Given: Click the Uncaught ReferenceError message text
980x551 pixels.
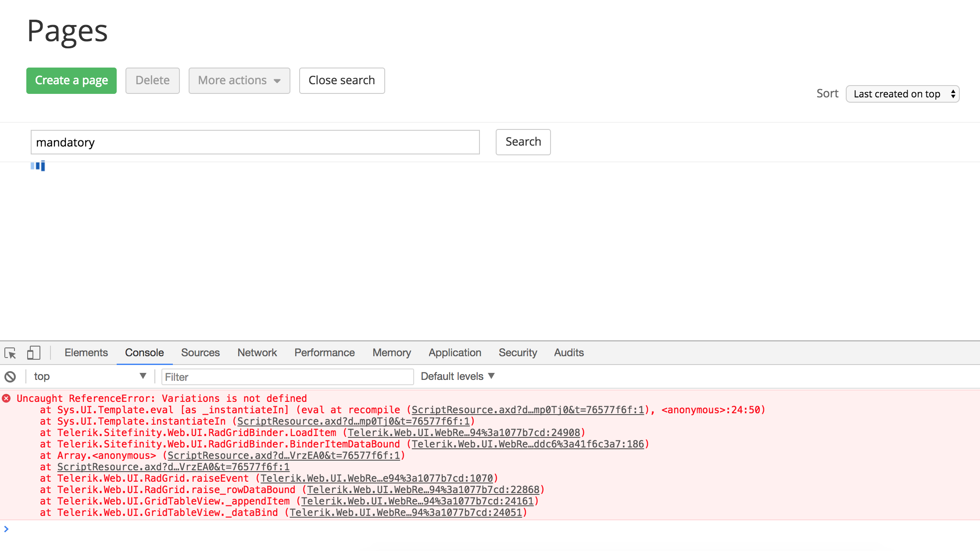Looking at the screenshot, I should tap(161, 398).
